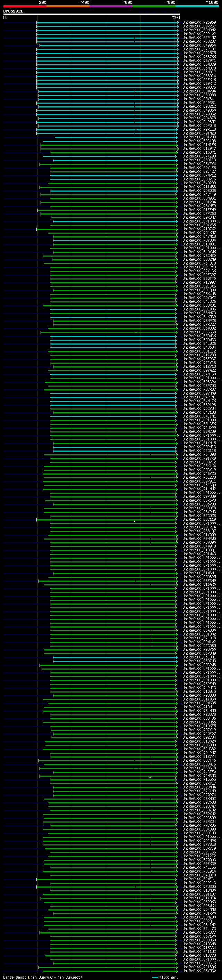Image resolution: width=222 pixels, height=980 pixels.
Task: Click the UniRef100_Q9I137 label
Action: pos(199,894)
